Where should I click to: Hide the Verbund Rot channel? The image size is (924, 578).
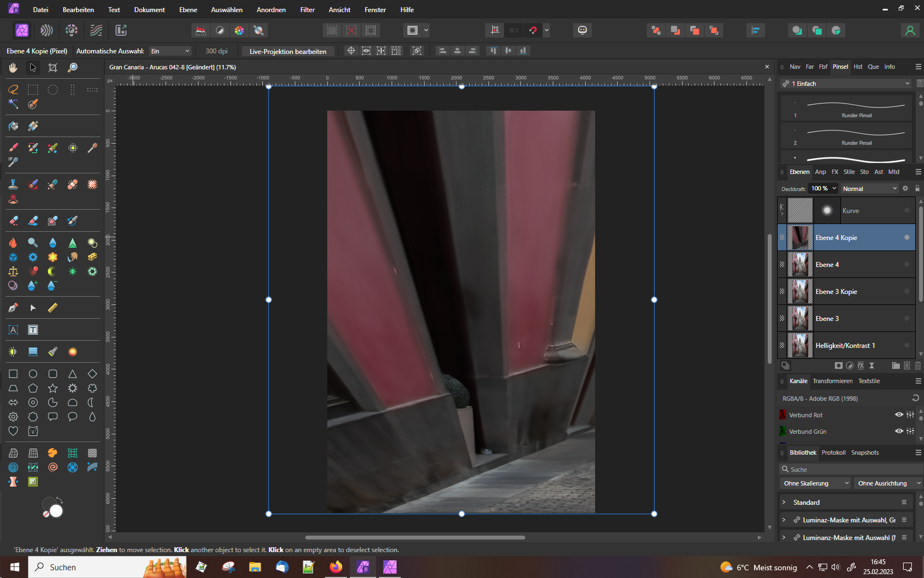point(899,415)
